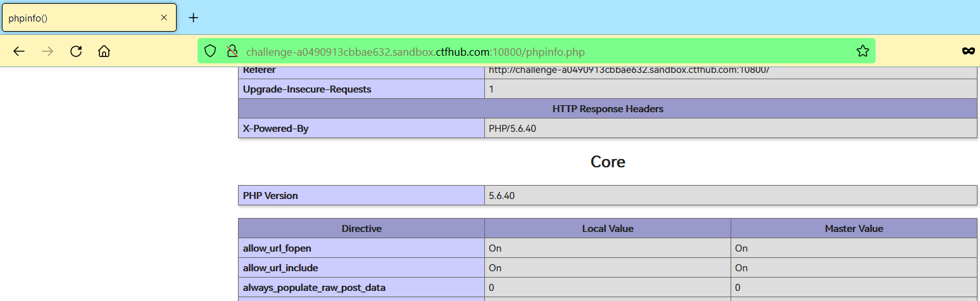
Task: Select the phpinfo() tab
Action: click(89, 18)
